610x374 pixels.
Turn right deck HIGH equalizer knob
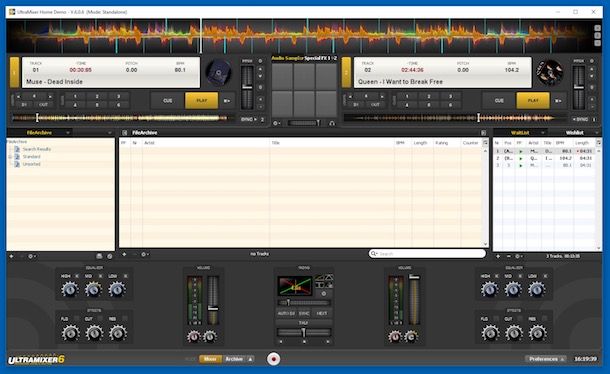point(489,289)
